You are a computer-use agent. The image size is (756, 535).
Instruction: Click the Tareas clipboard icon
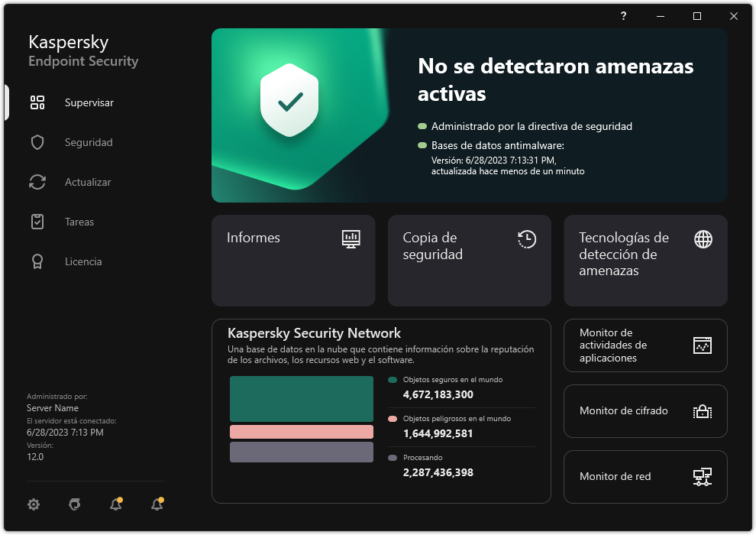pos(37,222)
